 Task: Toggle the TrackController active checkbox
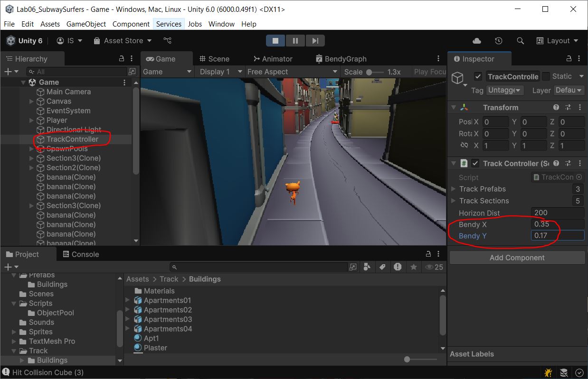[x=478, y=76]
